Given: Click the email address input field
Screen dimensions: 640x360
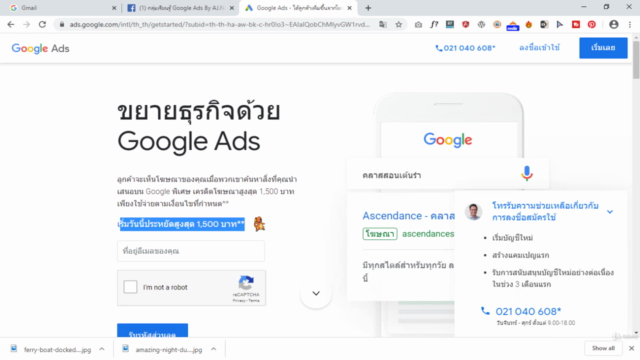Looking at the screenshot, I should (x=191, y=251).
